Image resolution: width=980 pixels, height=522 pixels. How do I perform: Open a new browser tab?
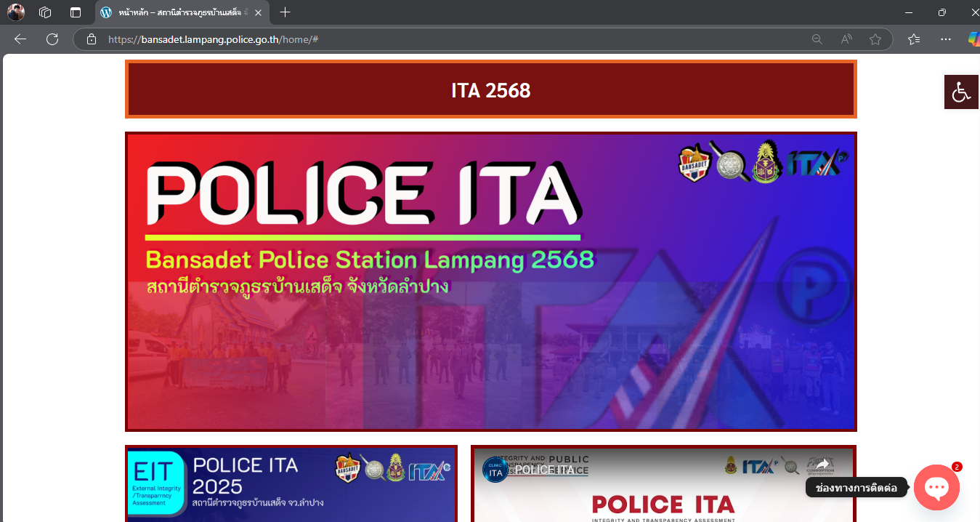click(285, 12)
